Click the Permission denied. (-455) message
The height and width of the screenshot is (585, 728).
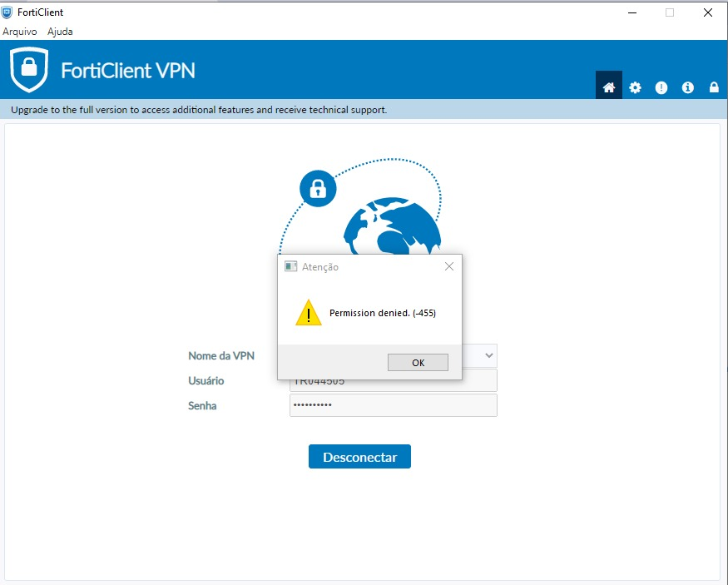383,313
